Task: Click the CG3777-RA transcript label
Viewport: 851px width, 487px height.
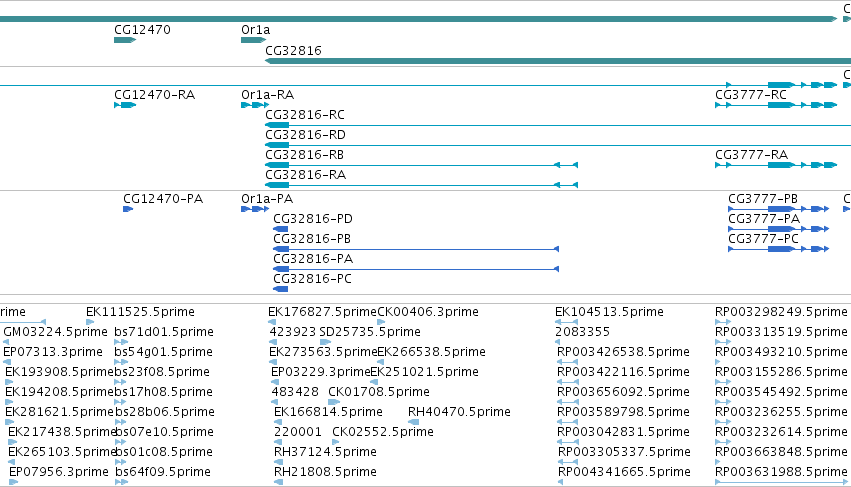Action: [752, 155]
